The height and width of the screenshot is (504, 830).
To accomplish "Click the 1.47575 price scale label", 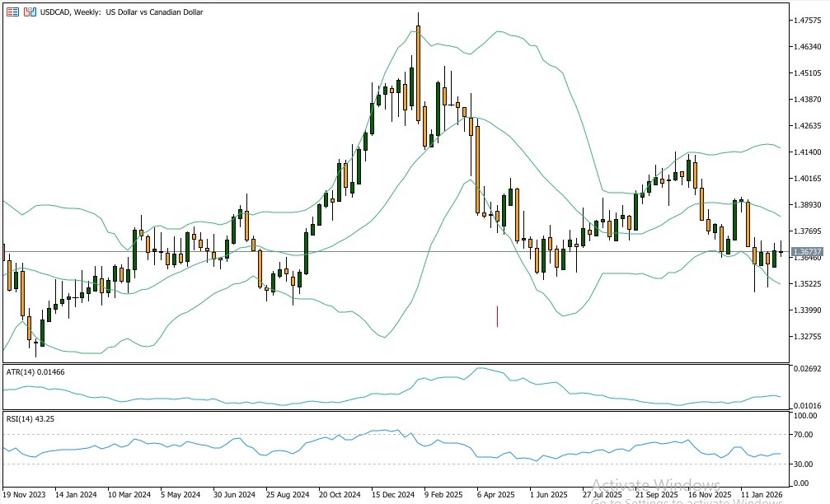I will coord(808,20).
